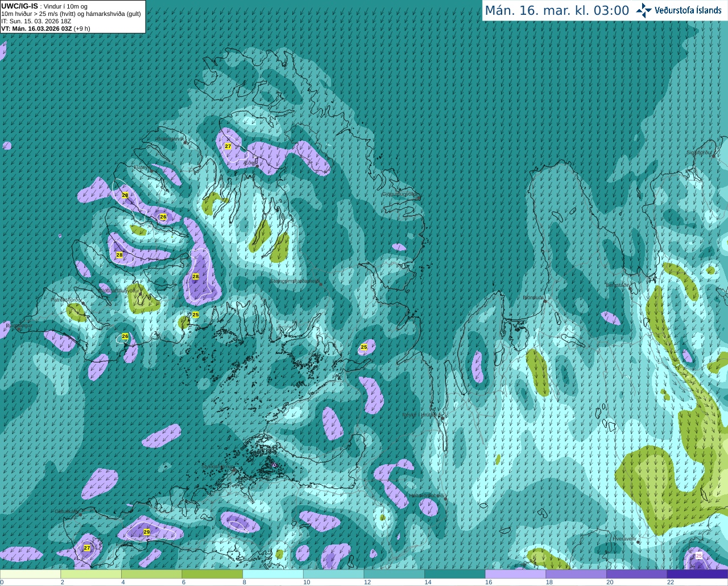Click the yellow gust marker 27 beside Æðey
The height and width of the screenshot is (586, 728).
[228, 146]
